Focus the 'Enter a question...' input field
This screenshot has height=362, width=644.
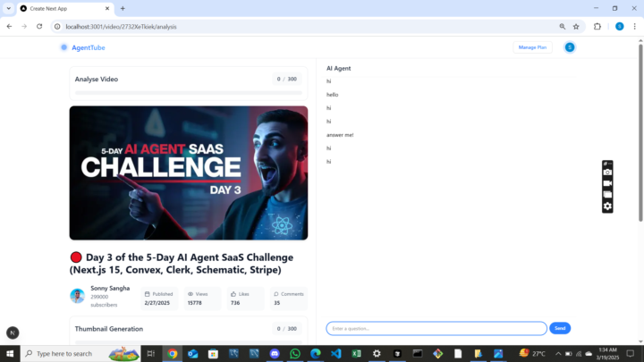click(436, 328)
